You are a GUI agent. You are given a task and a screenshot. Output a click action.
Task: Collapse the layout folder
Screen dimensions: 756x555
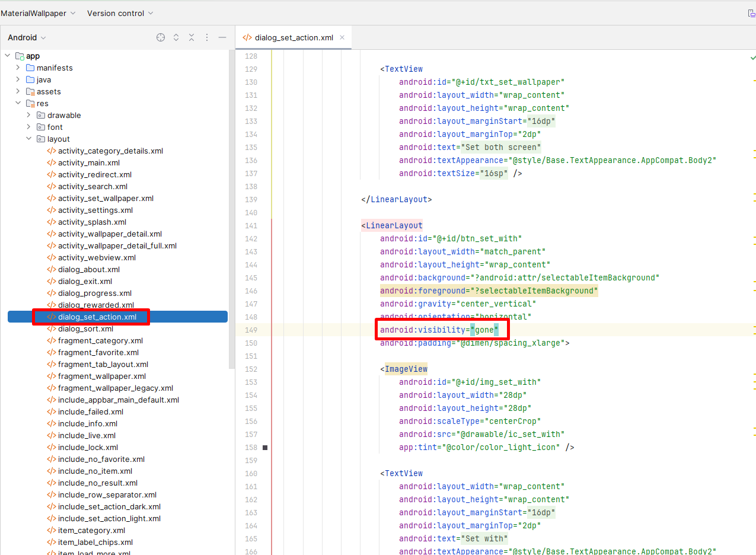pos(29,139)
